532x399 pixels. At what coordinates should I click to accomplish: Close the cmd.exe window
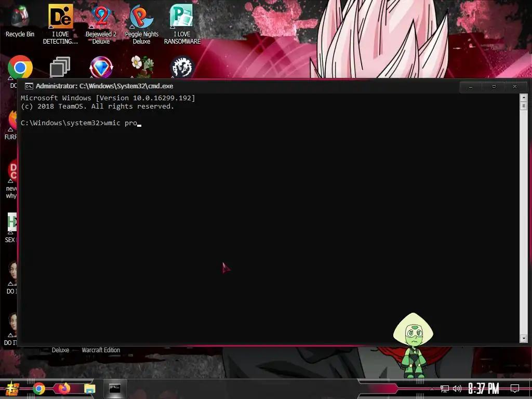click(x=515, y=87)
